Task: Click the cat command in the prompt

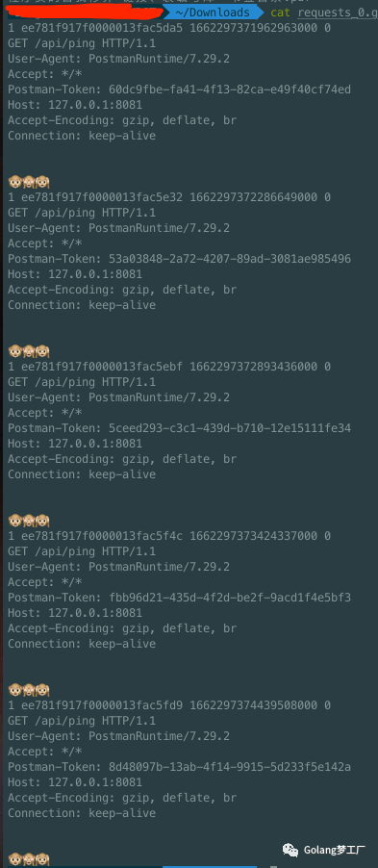Action: (x=281, y=13)
